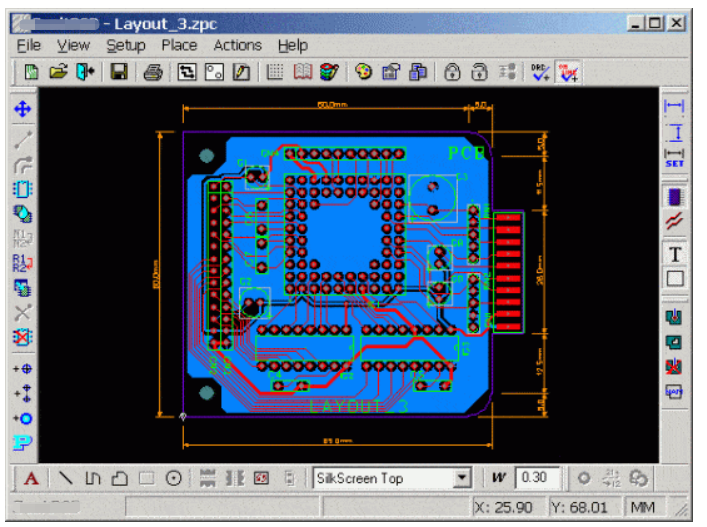Open the Place menu

179,45
